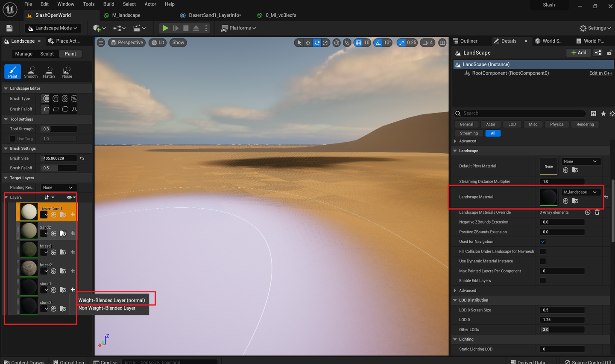Viewport: 615px width, 364px height.
Task: Click the Lit view mode button
Action: 158,43
